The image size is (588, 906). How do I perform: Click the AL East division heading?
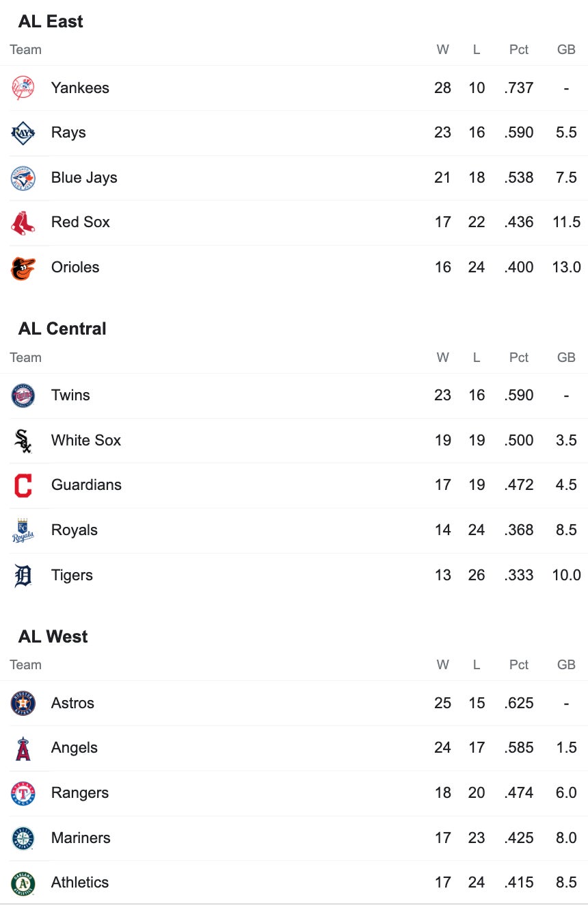pos(51,22)
